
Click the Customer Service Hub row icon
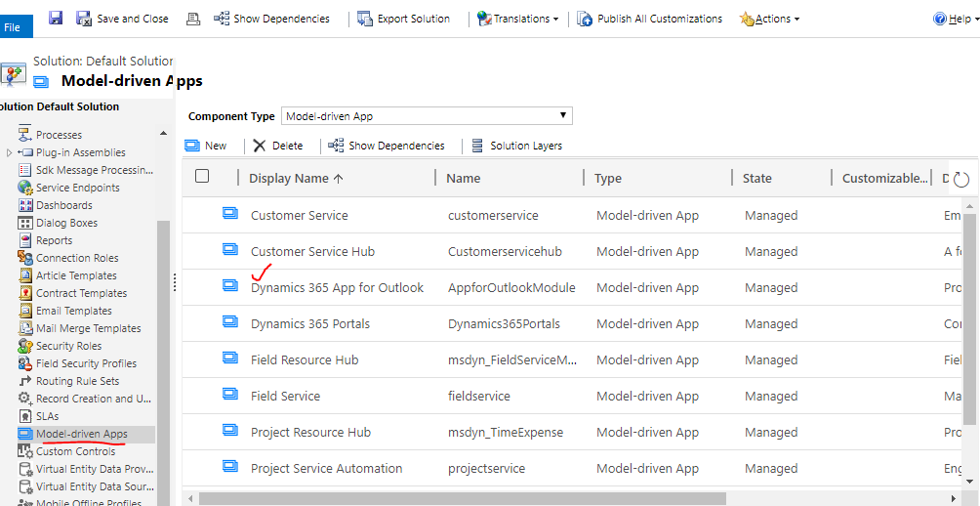tap(230, 250)
